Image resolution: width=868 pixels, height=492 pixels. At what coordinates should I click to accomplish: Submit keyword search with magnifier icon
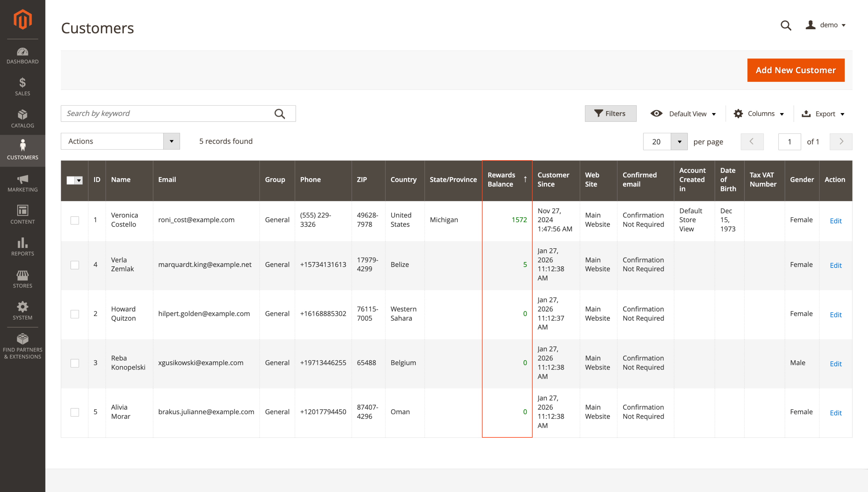(280, 113)
